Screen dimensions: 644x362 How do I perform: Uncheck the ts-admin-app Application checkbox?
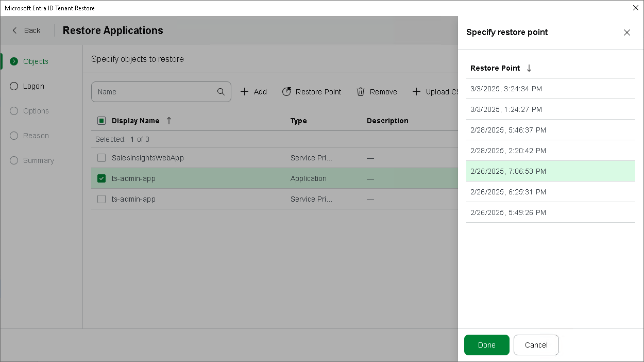101,178
